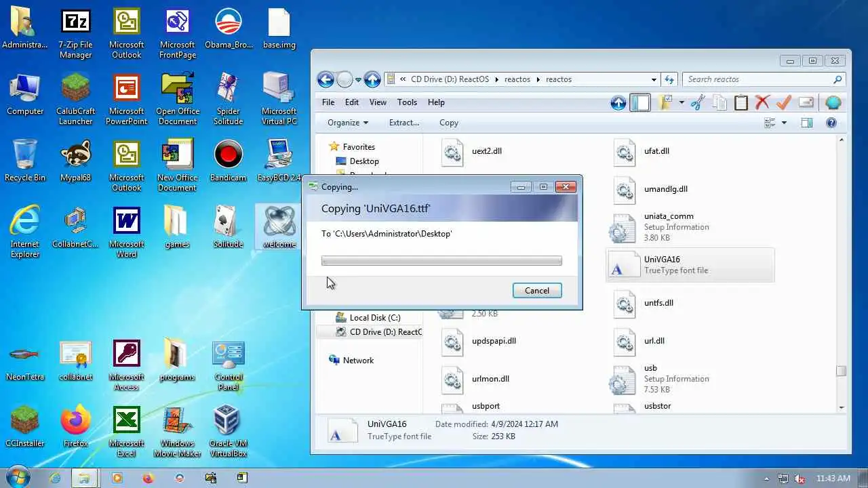Open the Windows Start button
Viewport: 868px width, 488px height.
(x=18, y=477)
